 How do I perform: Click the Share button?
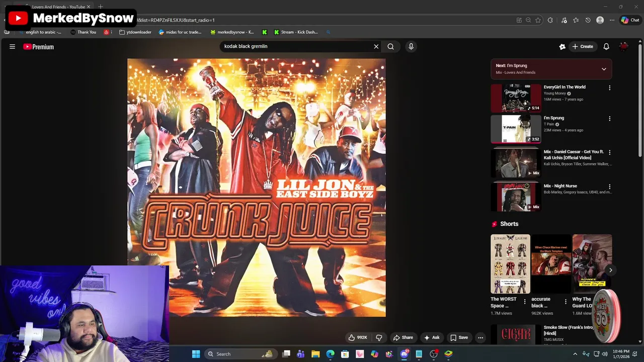pyautogui.click(x=403, y=337)
